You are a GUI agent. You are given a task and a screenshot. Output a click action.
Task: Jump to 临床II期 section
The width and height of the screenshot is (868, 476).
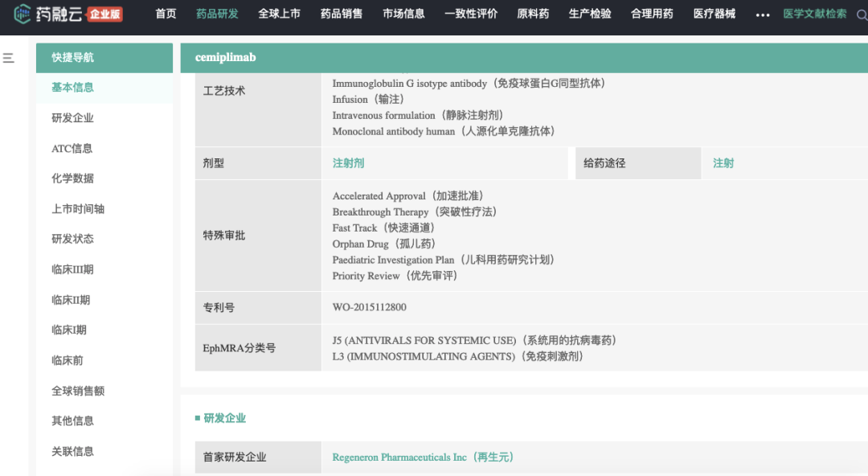(x=71, y=300)
